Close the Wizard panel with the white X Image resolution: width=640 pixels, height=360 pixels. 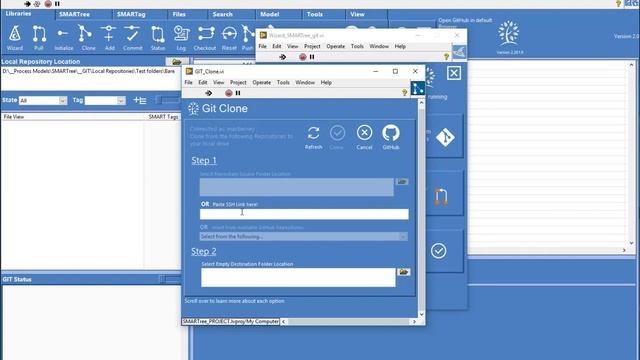454,73
